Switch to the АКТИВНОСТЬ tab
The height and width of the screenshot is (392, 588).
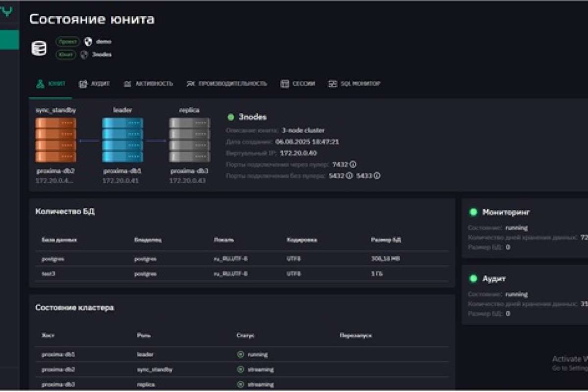coord(148,84)
